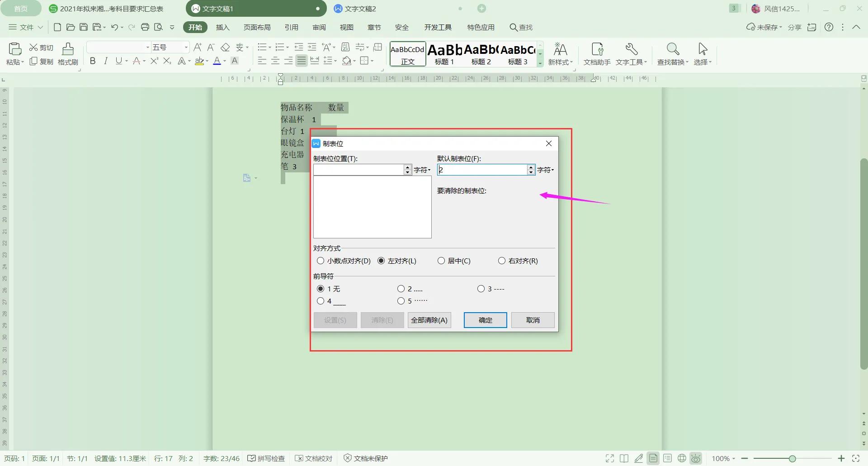868x466 pixels.
Task: Open the font size dropdown
Action: (x=186, y=47)
